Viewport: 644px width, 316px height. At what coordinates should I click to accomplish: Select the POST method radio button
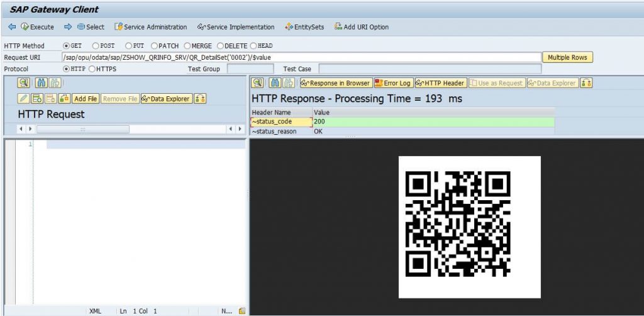(96, 46)
